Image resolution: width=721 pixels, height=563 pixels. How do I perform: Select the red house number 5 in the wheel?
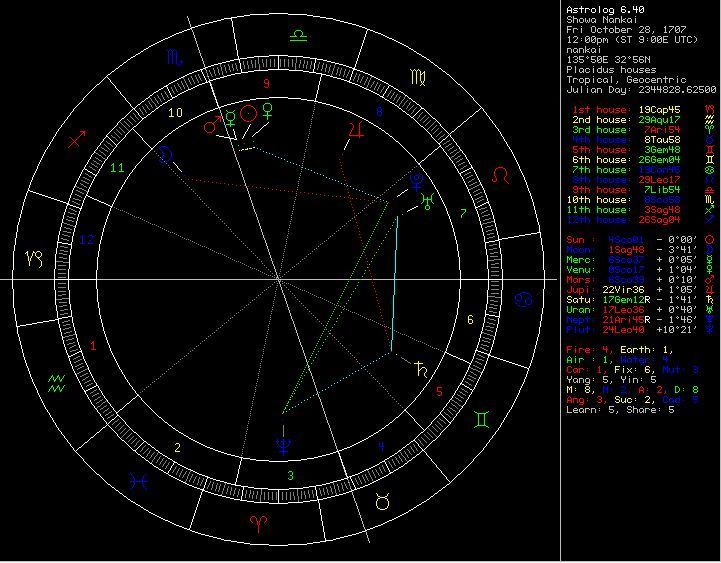pyautogui.click(x=439, y=391)
